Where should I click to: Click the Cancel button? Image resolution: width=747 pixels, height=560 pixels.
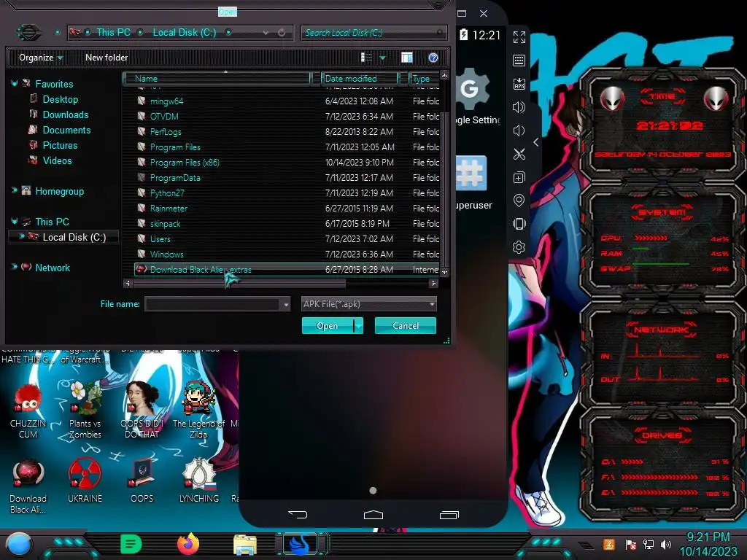point(406,326)
